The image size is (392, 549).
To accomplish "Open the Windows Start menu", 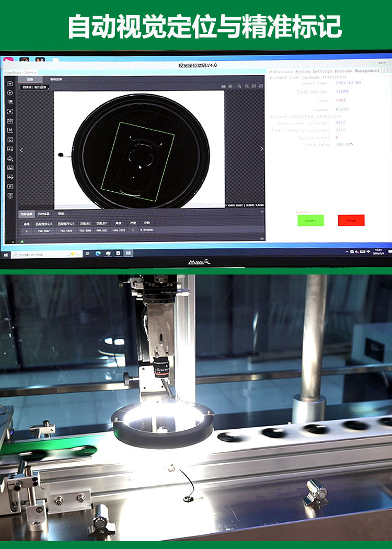I will [x=6, y=255].
